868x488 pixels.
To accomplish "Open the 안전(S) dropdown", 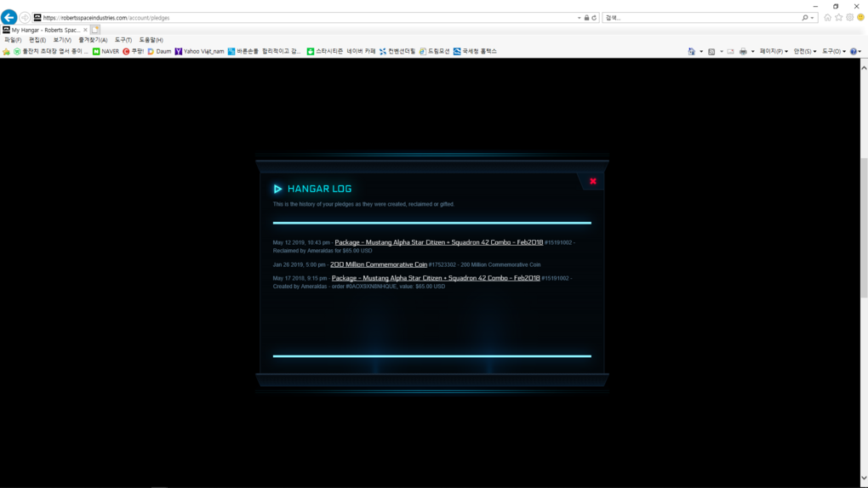I will tap(805, 52).
